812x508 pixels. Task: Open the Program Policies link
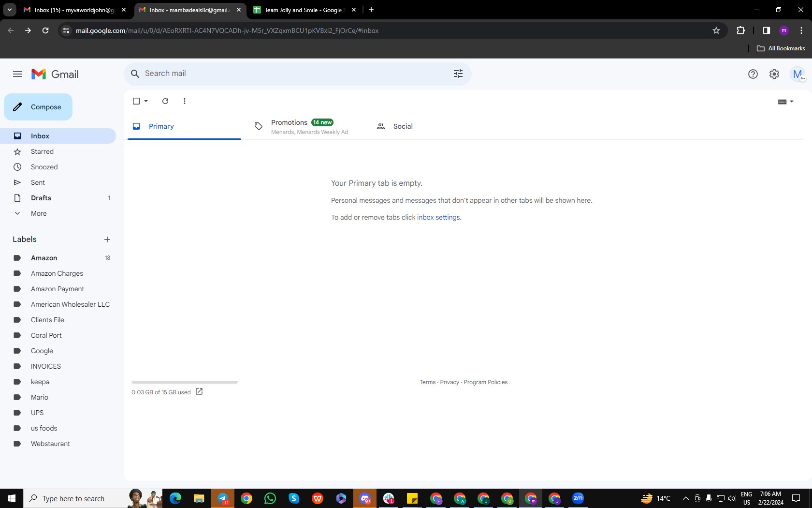486,382
